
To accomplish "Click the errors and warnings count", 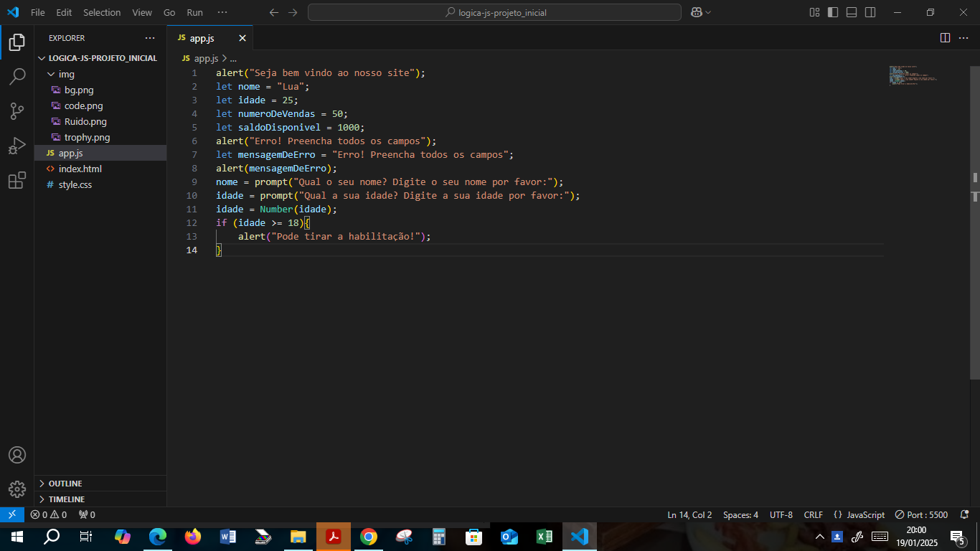I will coord(49,514).
